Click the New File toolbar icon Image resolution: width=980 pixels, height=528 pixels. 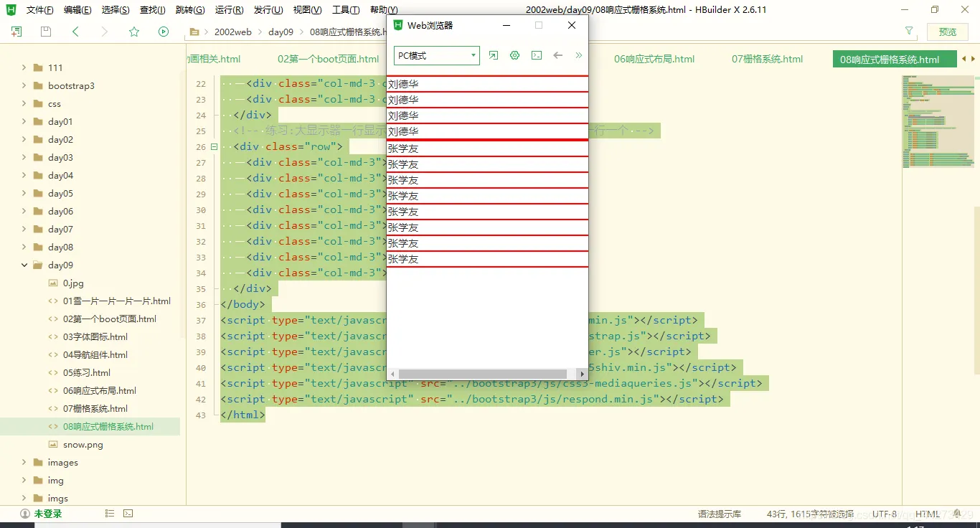(x=17, y=32)
